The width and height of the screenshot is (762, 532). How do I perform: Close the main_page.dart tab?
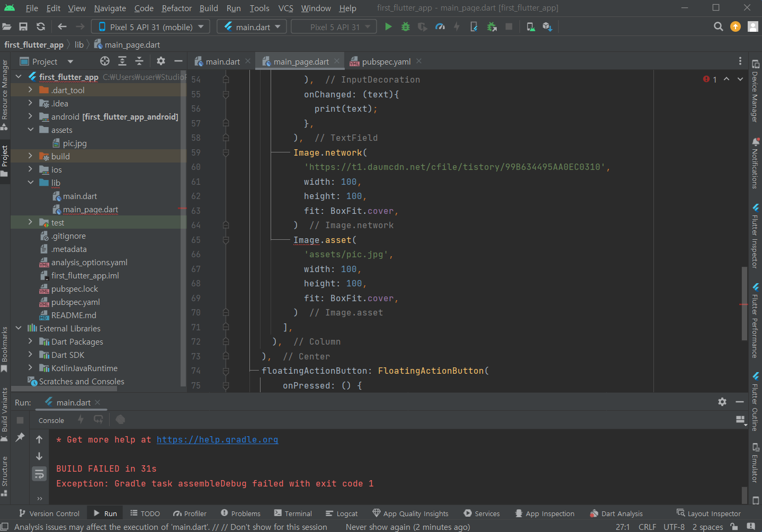pyautogui.click(x=336, y=61)
